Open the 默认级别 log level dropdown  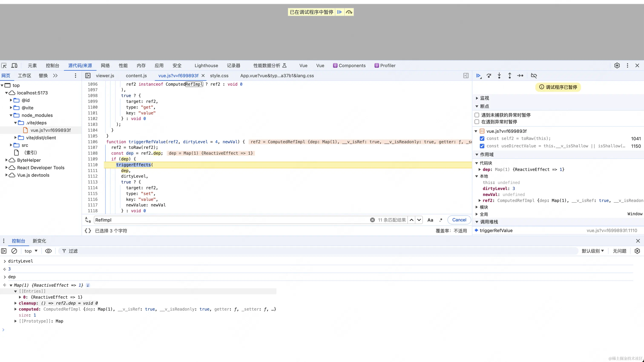592,251
